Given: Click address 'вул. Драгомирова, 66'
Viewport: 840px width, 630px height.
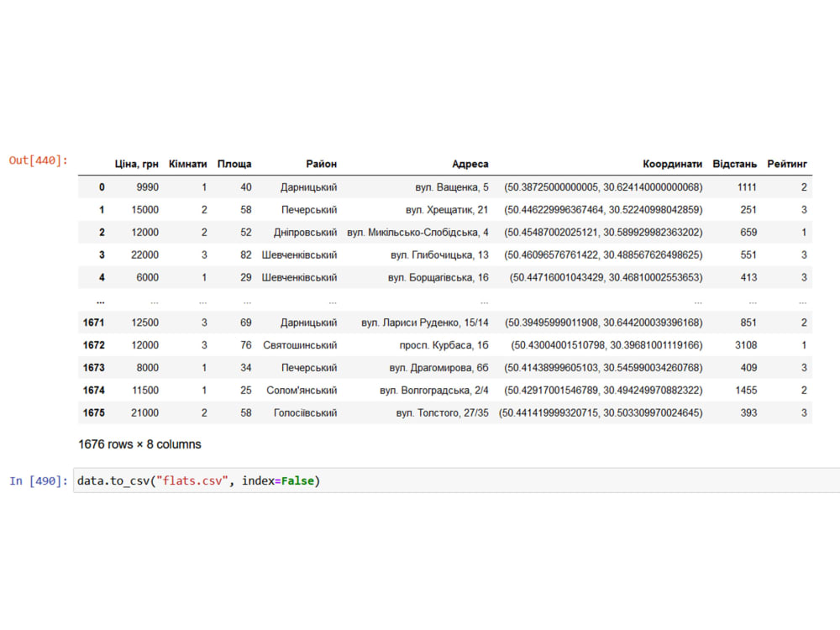Looking at the screenshot, I should (438, 368).
